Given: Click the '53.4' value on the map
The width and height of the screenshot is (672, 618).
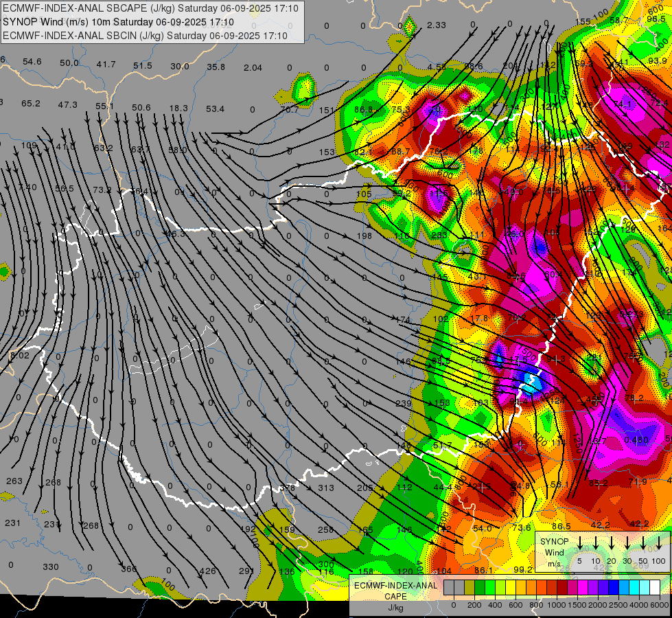Looking at the screenshot, I should click(215, 109).
